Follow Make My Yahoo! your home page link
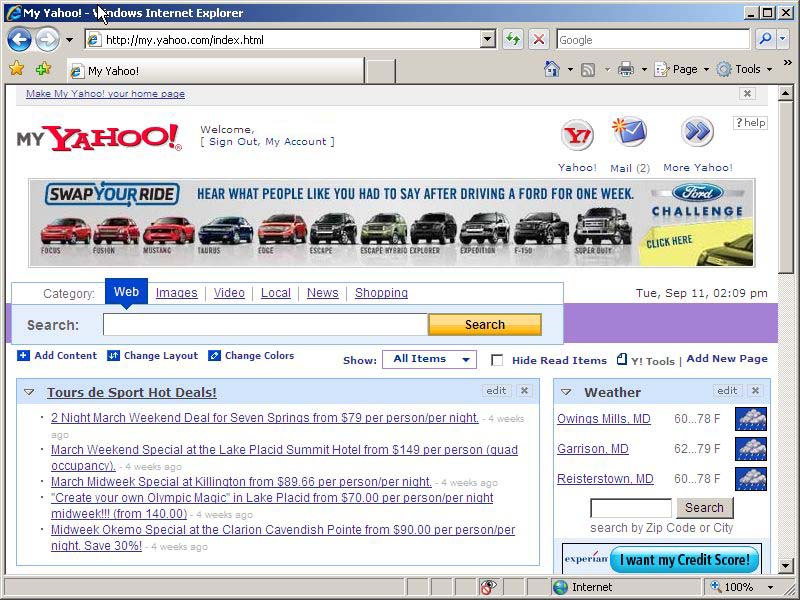800x600 pixels. coord(106,94)
